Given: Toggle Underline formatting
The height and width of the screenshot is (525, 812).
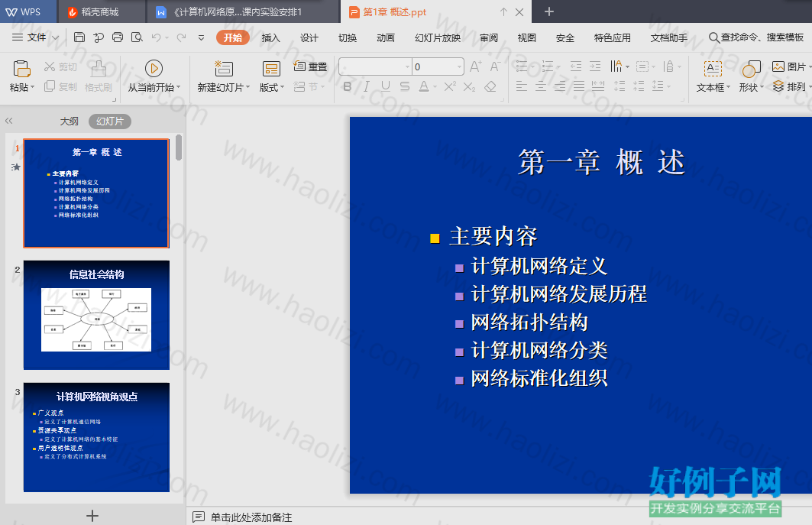Looking at the screenshot, I should point(386,86).
